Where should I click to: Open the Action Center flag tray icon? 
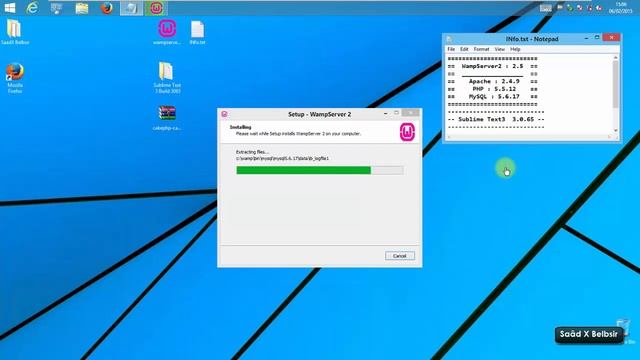(560, 7)
